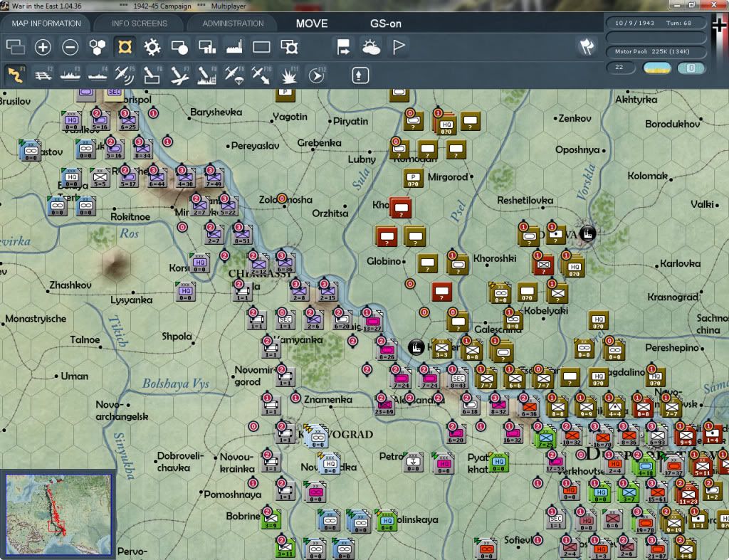Image resolution: width=729 pixels, height=560 pixels.
Task: Click the date and Turn 68 display
Action: [656, 23]
